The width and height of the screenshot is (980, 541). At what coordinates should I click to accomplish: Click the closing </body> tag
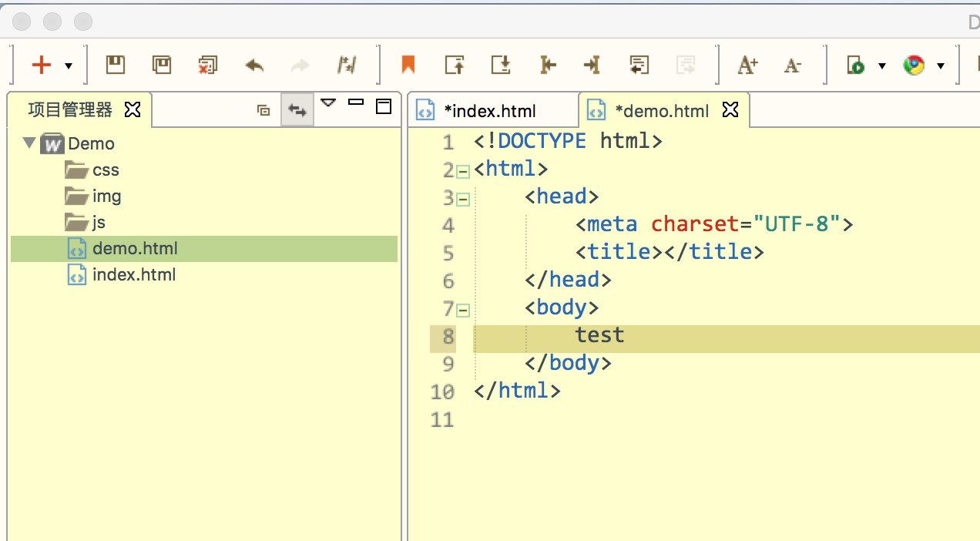coord(569,363)
